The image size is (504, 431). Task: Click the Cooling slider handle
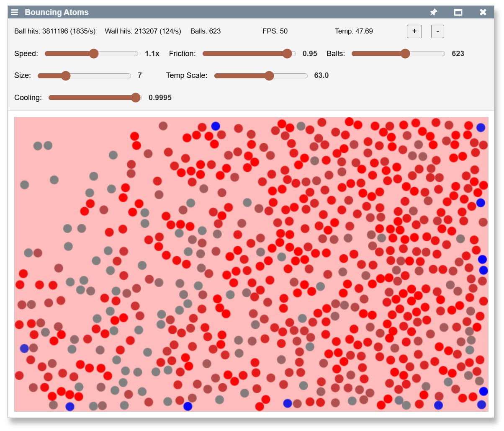[136, 98]
